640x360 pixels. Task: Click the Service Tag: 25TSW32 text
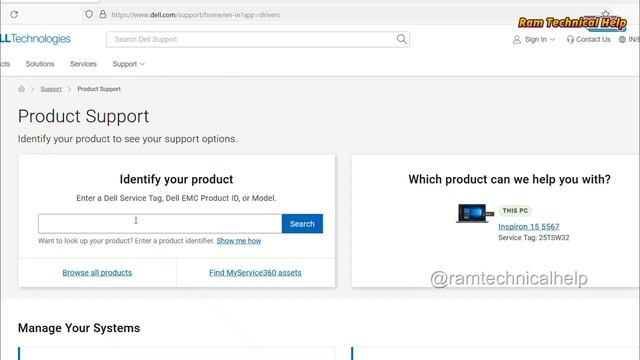coord(533,238)
